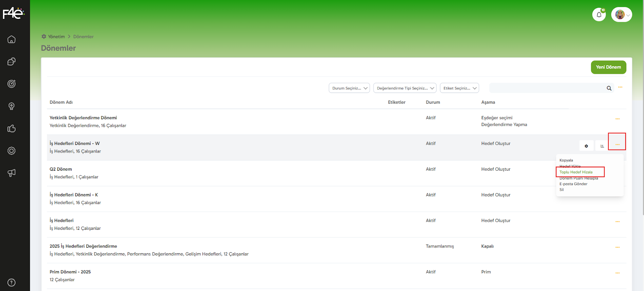Open Değerlendirme Tipi Seçiniz dropdown
The image size is (644, 291).
click(405, 88)
